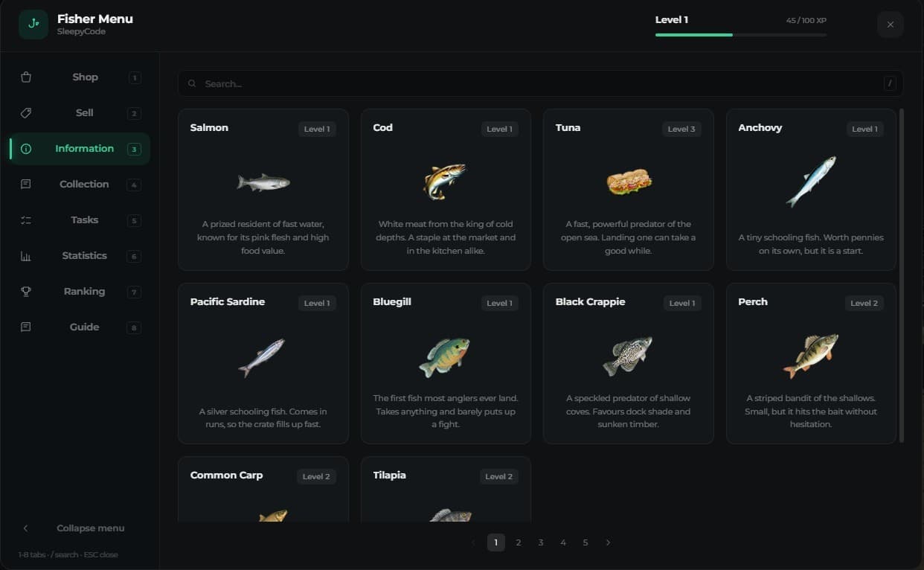Click the Black Crappie fish image
Viewport: 924px width, 570px height.
coord(628,356)
